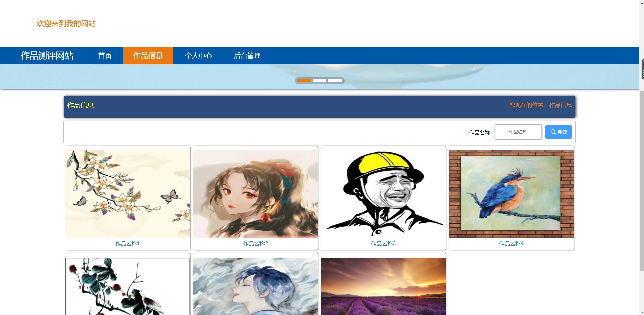Click the 作品名称1 title link

128,243
